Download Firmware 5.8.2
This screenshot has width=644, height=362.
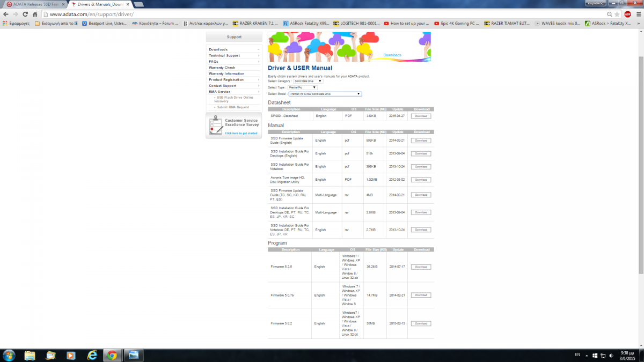point(421,323)
